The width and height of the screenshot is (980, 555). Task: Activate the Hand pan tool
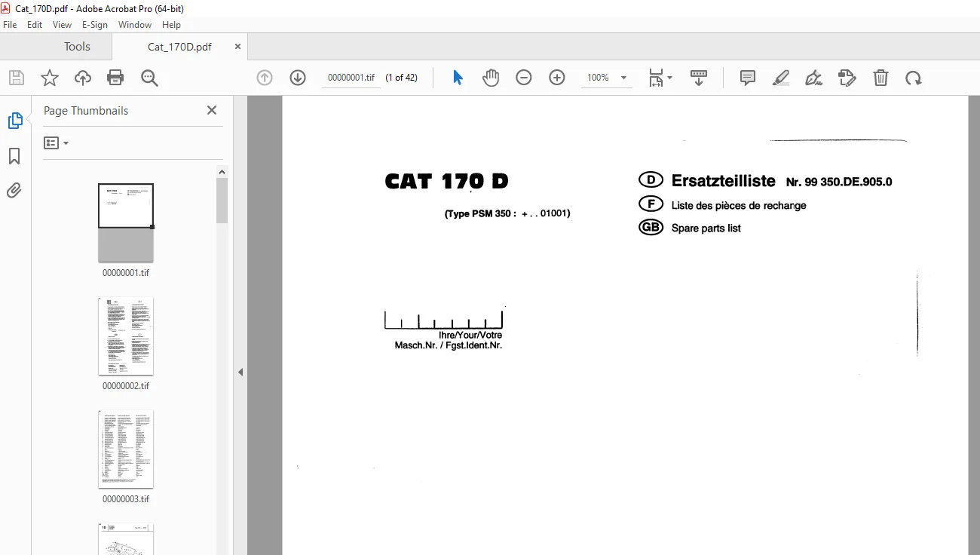point(491,78)
